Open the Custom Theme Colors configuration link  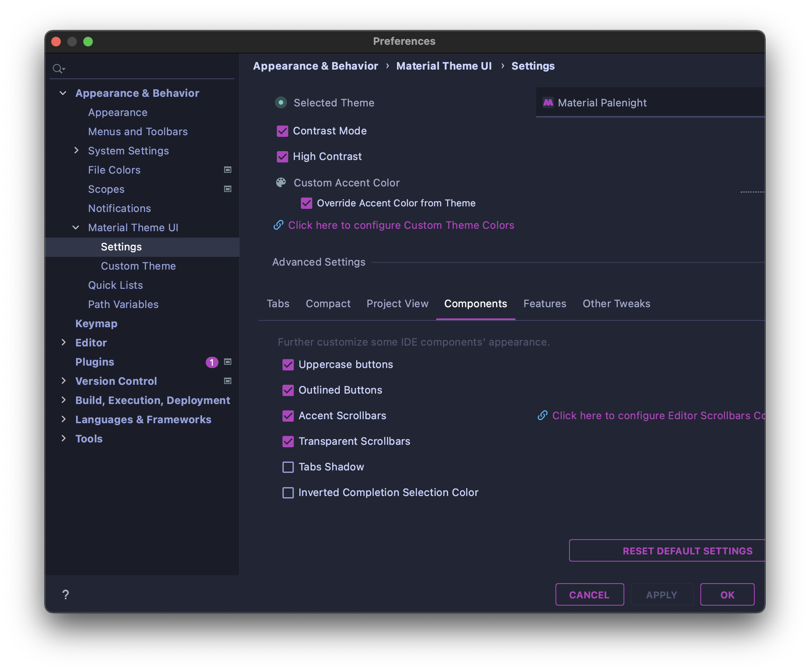click(x=401, y=225)
